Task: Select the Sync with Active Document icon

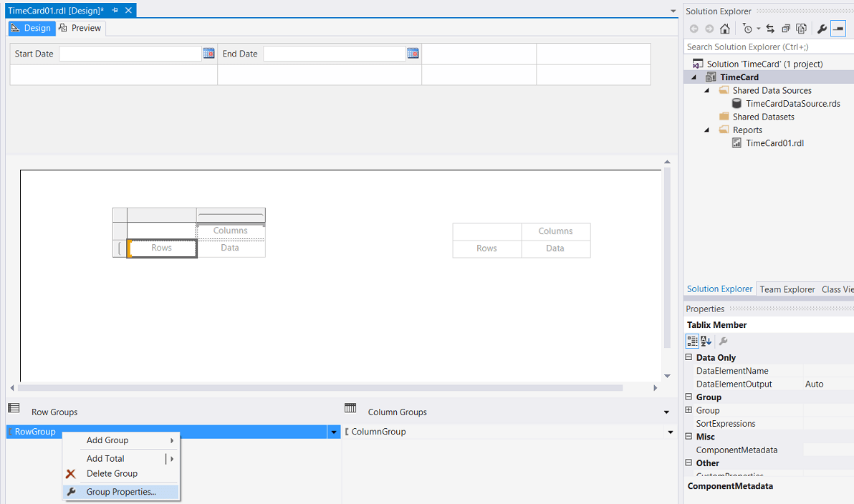Action: (x=772, y=29)
